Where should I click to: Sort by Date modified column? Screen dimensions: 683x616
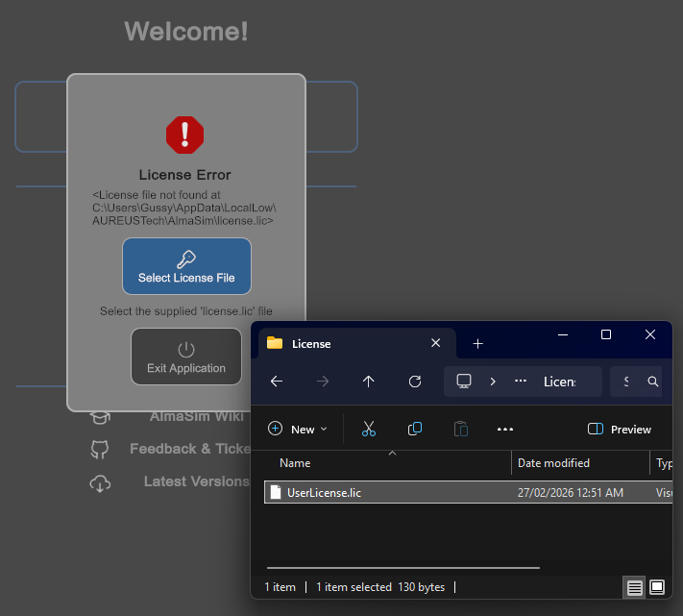coord(553,463)
